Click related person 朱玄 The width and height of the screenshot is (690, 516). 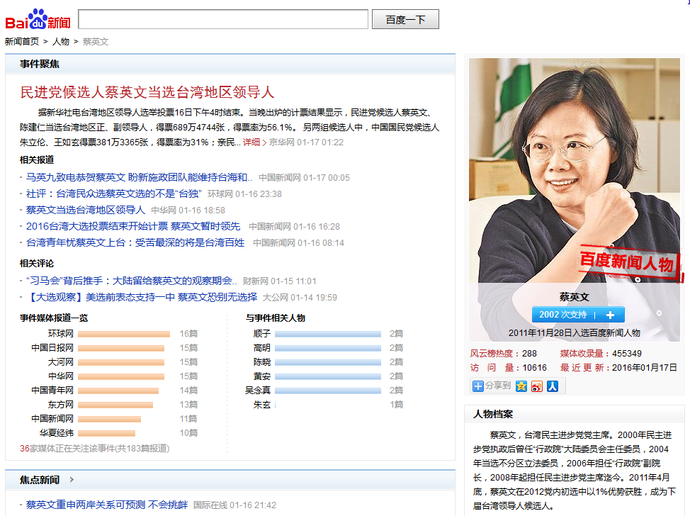click(262, 404)
